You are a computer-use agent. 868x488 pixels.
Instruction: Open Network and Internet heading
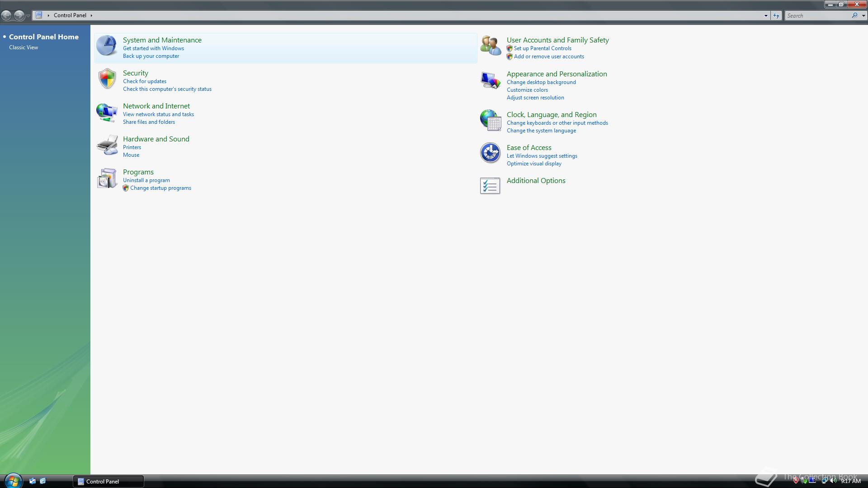[x=156, y=106]
